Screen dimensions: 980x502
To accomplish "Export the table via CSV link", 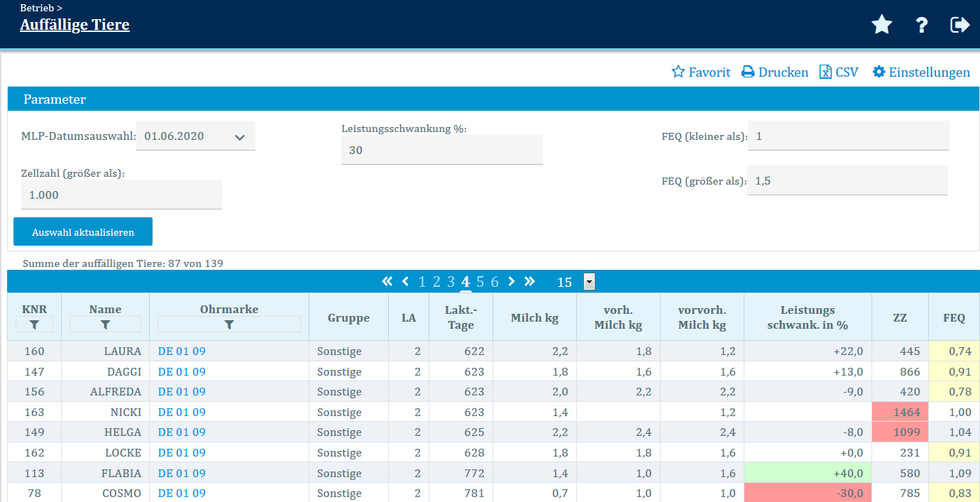I will point(839,72).
